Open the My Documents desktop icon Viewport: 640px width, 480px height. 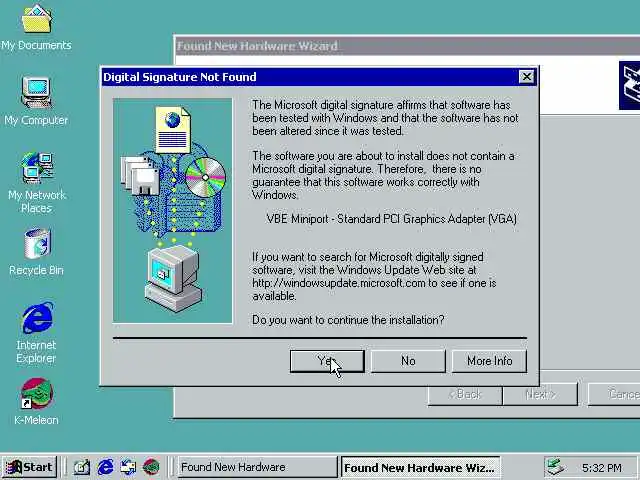coord(36,29)
